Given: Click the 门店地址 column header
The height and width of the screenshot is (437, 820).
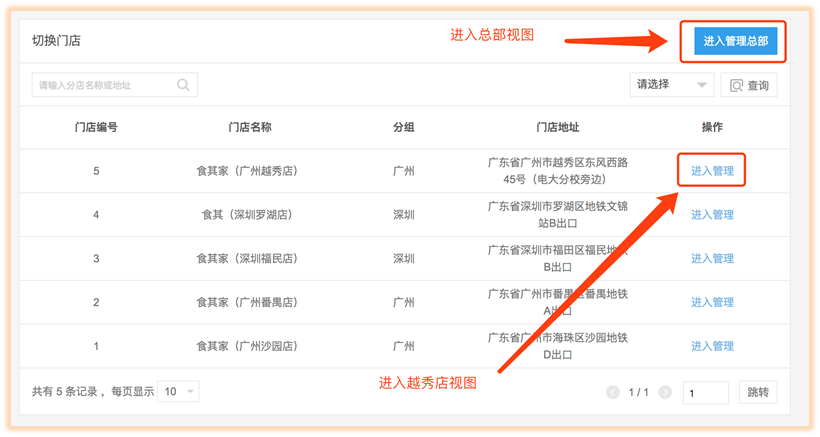Looking at the screenshot, I should (557, 128).
